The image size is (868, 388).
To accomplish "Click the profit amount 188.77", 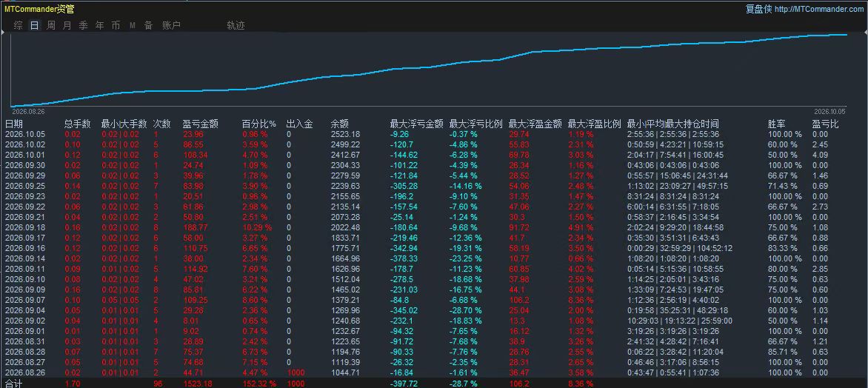I will (196, 227).
